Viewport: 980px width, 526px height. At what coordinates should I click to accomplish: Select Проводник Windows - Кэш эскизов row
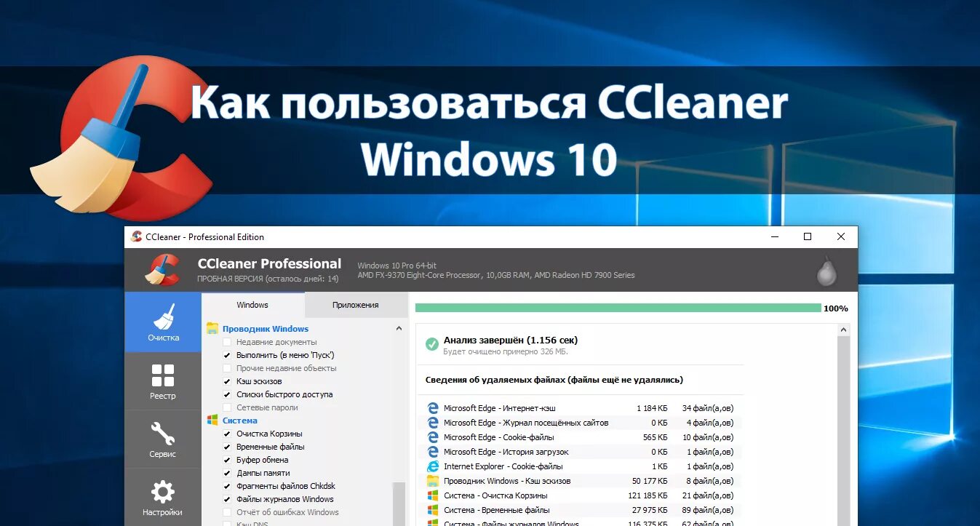(x=580, y=481)
